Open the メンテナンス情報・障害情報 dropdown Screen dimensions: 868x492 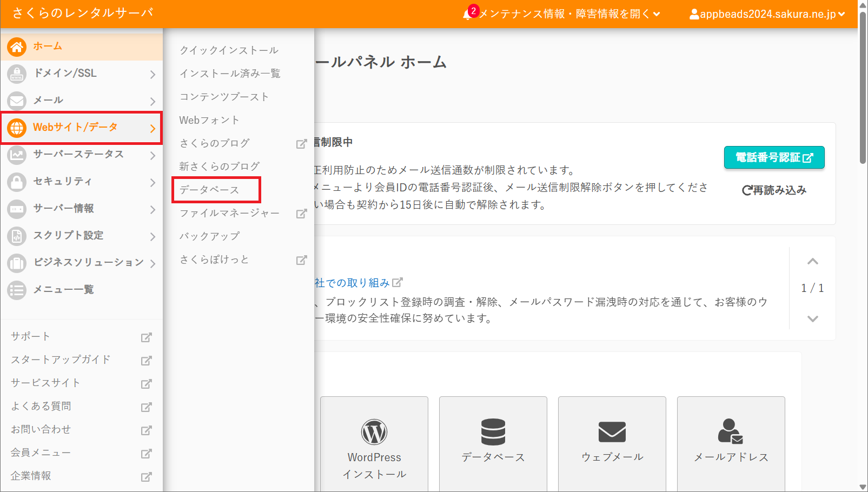pyautogui.click(x=569, y=14)
